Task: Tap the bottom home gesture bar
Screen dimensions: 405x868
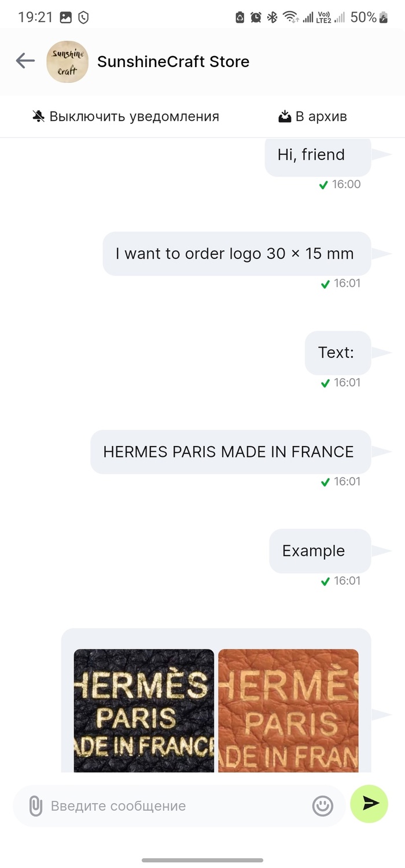Action: pyautogui.click(x=203, y=860)
